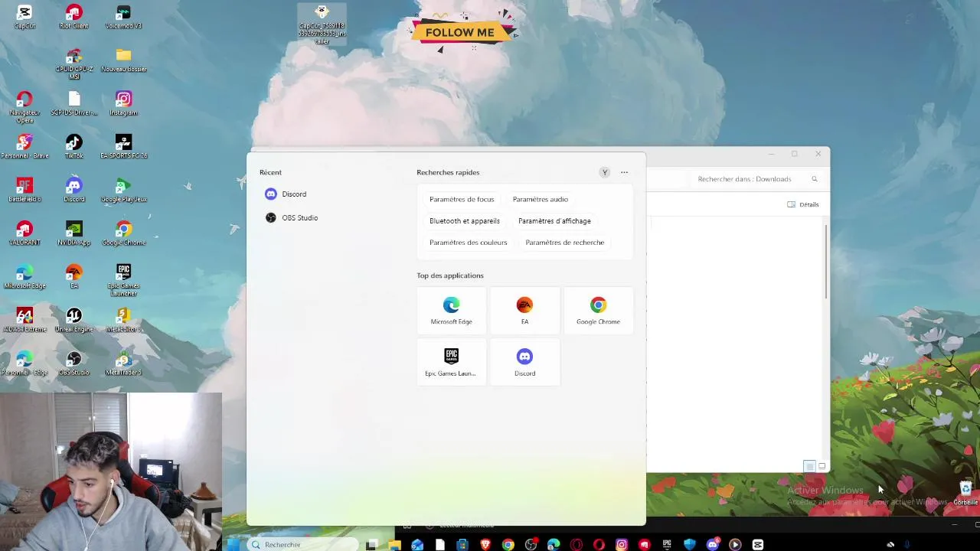Screen dimensions: 980x551
Task: Click the Y account button in search panel
Action: pos(605,172)
